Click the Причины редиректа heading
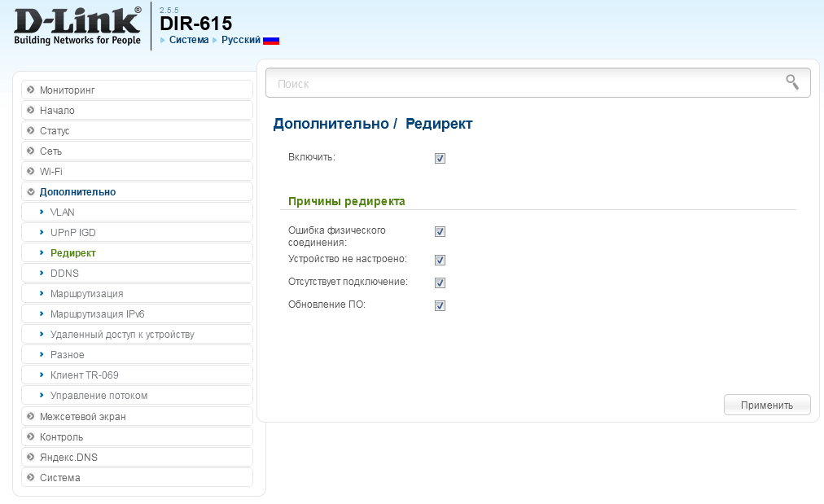 (x=346, y=201)
